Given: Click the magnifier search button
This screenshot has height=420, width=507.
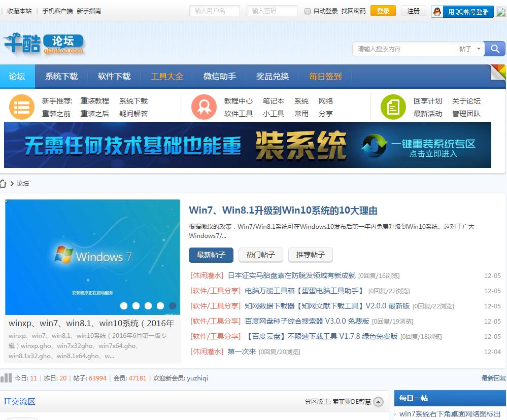Looking at the screenshot, I should point(495,49).
